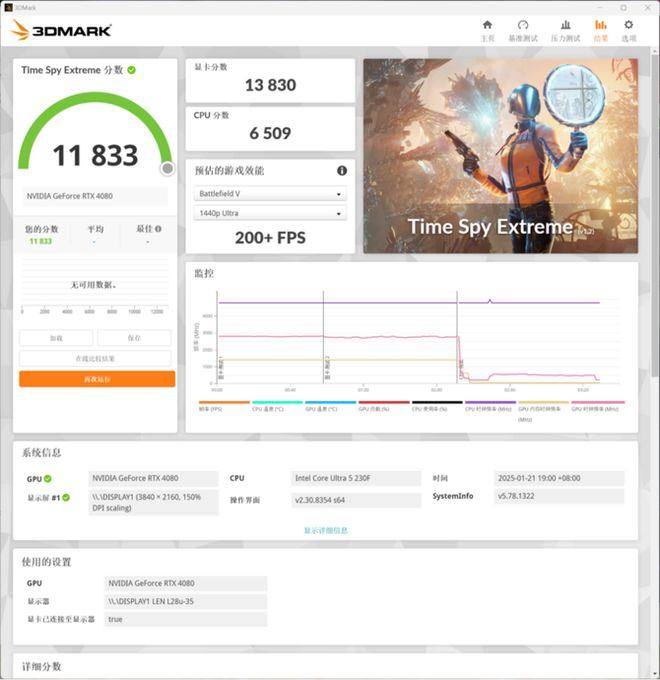The image size is (660, 680).
Task: Click Compare Results Online (在线比较结果) button
Action: point(96,358)
